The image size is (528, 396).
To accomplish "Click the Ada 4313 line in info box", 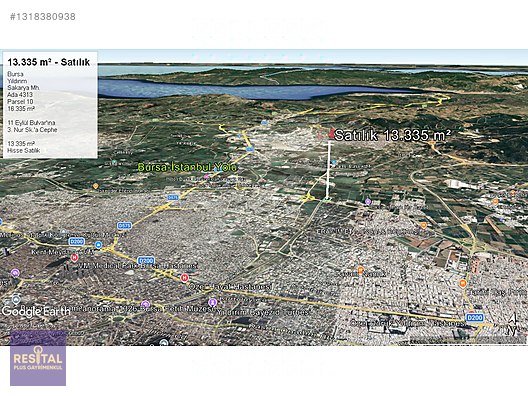I will (20, 95).
